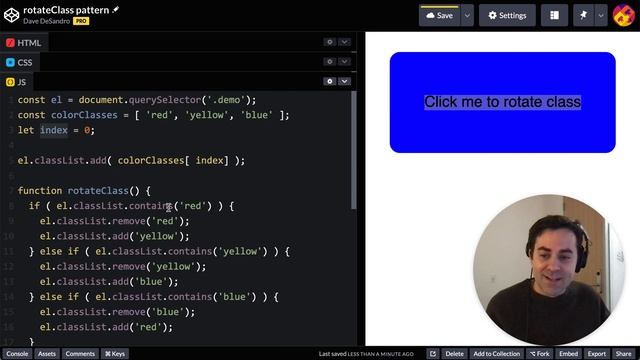640x360 pixels.
Task: Open the Save options dropdown arrow
Action: [467, 16]
